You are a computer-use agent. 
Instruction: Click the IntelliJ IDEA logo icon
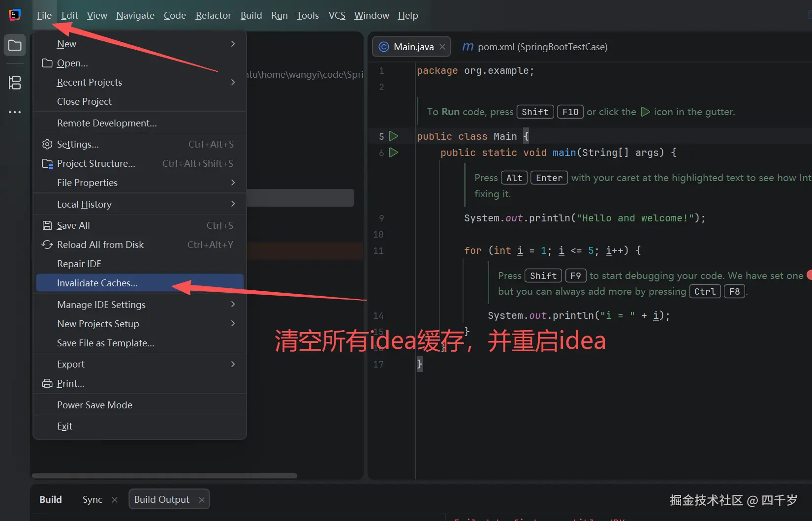(14, 14)
